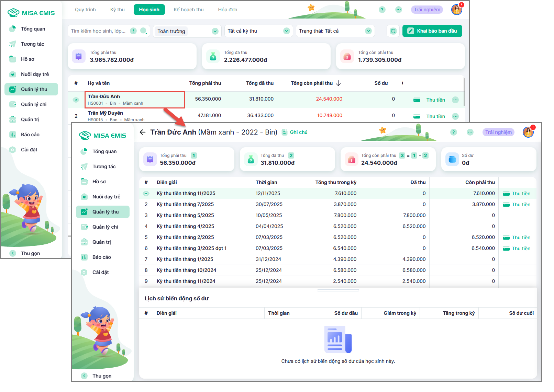The image size is (554, 392).
Task: Click the refresh icon beside Khai báo ban đầu
Action: [x=393, y=31]
